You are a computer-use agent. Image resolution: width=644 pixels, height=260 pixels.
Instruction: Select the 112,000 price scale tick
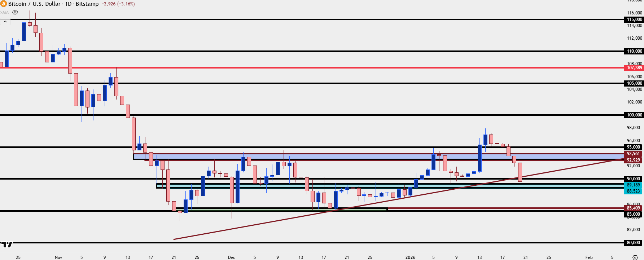(635, 38)
